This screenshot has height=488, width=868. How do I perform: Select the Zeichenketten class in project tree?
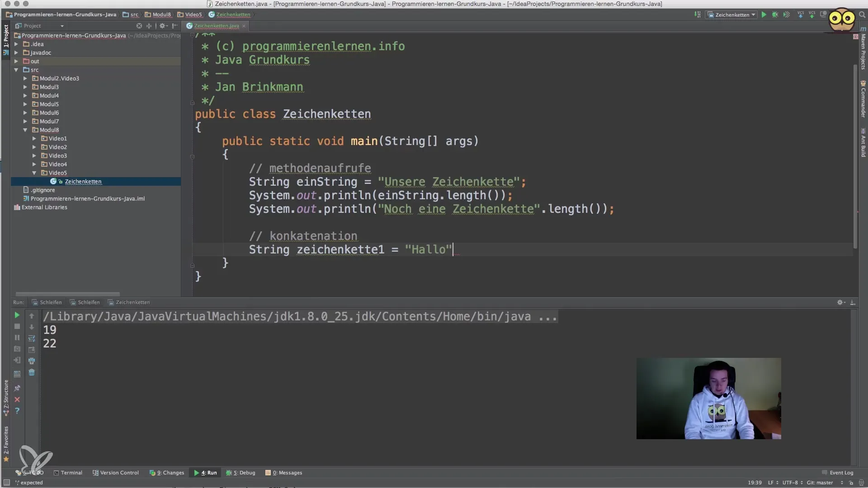[83, 182]
